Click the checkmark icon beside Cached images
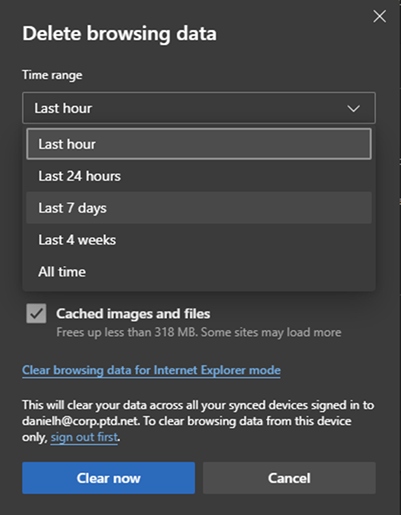 (x=36, y=313)
